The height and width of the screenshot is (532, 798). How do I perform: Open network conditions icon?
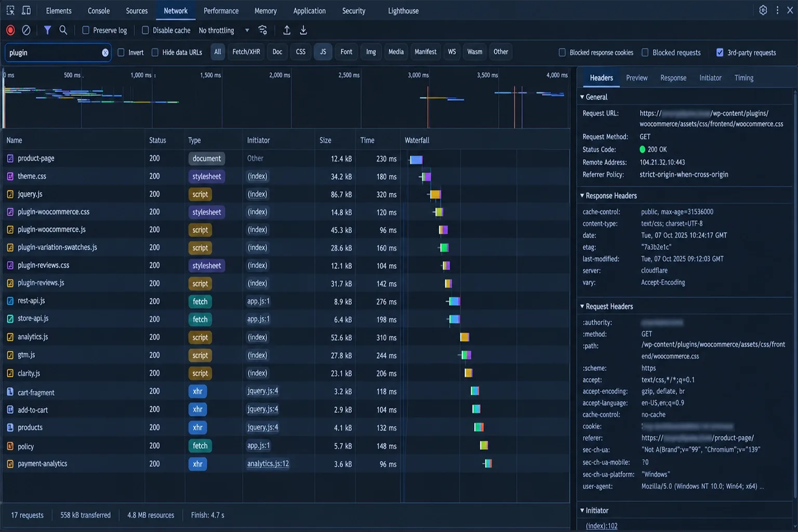pyautogui.click(x=263, y=30)
